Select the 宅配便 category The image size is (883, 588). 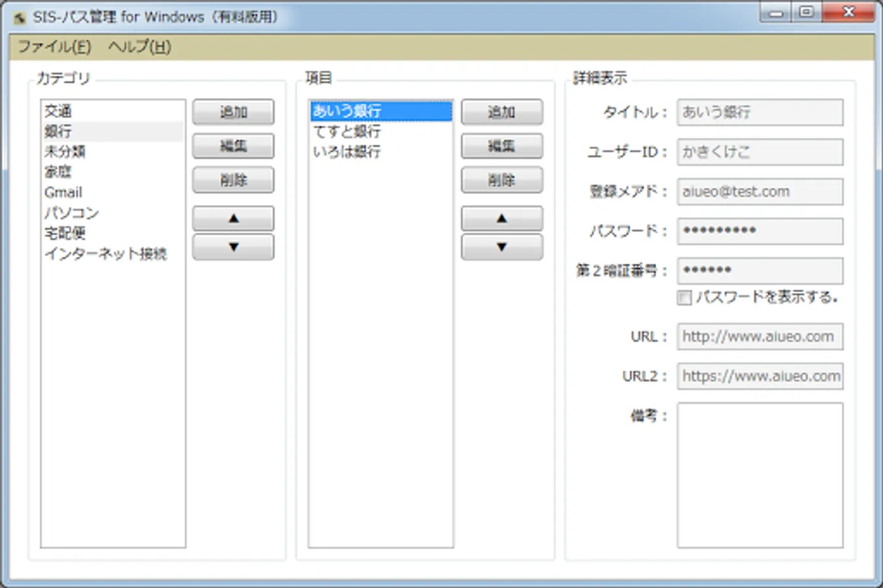click(112, 233)
